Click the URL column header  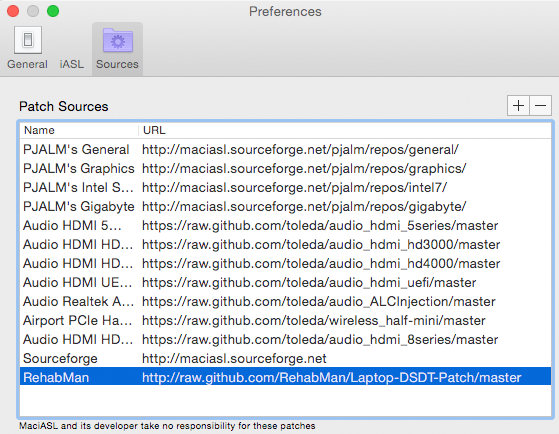pyautogui.click(x=344, y=130)
